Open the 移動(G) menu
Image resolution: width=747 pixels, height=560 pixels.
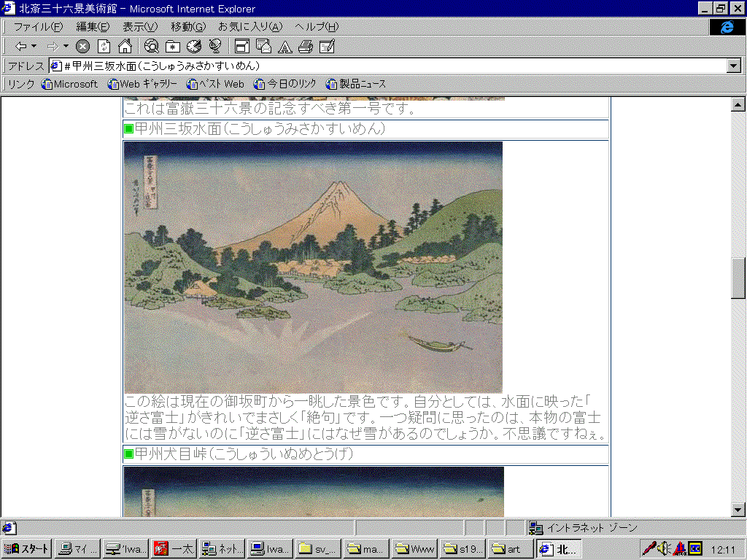tap(188, 27)
